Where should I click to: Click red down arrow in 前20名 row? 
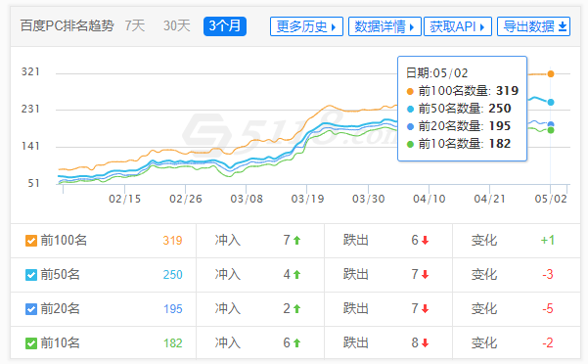point(425,309)
